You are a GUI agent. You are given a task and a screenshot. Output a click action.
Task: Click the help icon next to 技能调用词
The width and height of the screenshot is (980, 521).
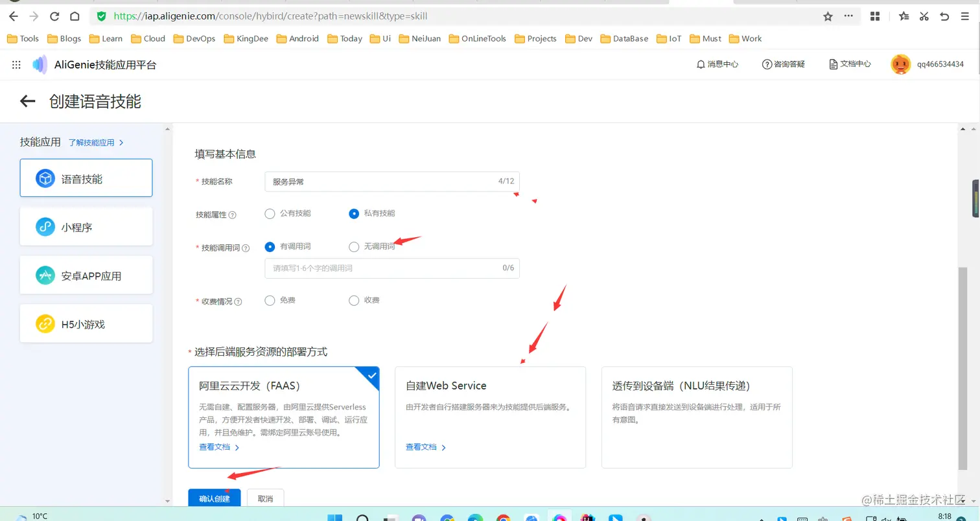246,248
